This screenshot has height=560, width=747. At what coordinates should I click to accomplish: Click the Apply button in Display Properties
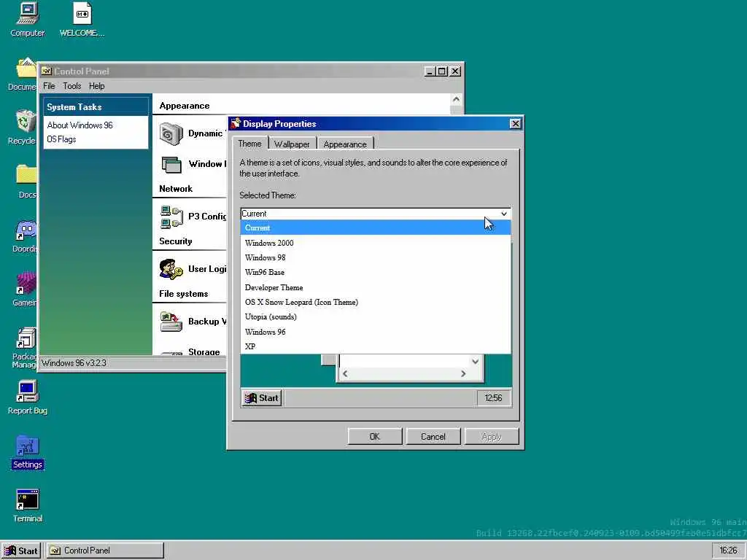492,437
